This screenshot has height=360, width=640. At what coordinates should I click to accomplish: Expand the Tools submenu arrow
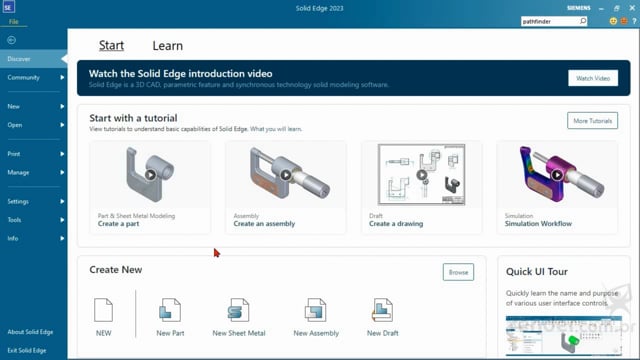[62, 220]
